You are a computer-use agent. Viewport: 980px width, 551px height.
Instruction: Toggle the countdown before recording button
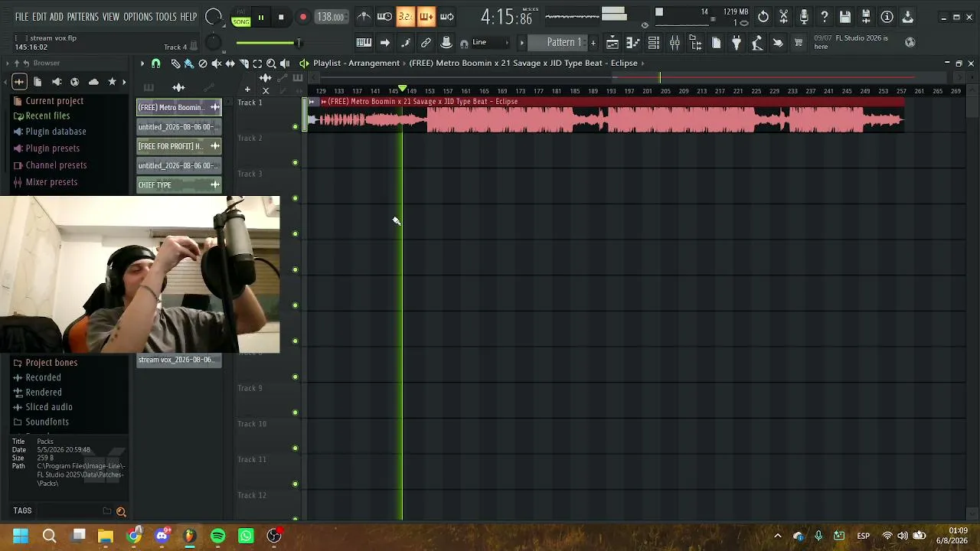click(406, 17)
